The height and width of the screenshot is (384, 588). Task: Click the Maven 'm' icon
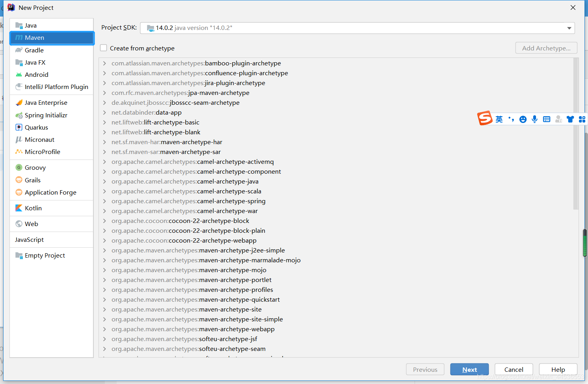coord(19,38)
